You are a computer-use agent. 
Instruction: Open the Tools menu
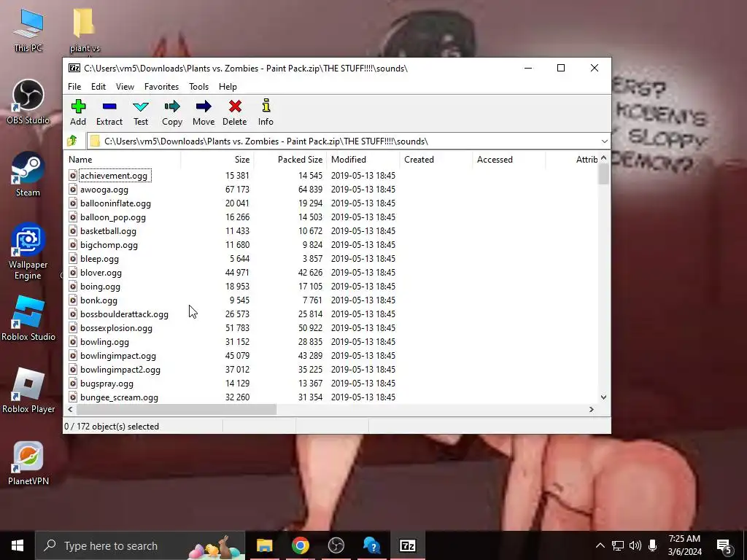point(198,87)
